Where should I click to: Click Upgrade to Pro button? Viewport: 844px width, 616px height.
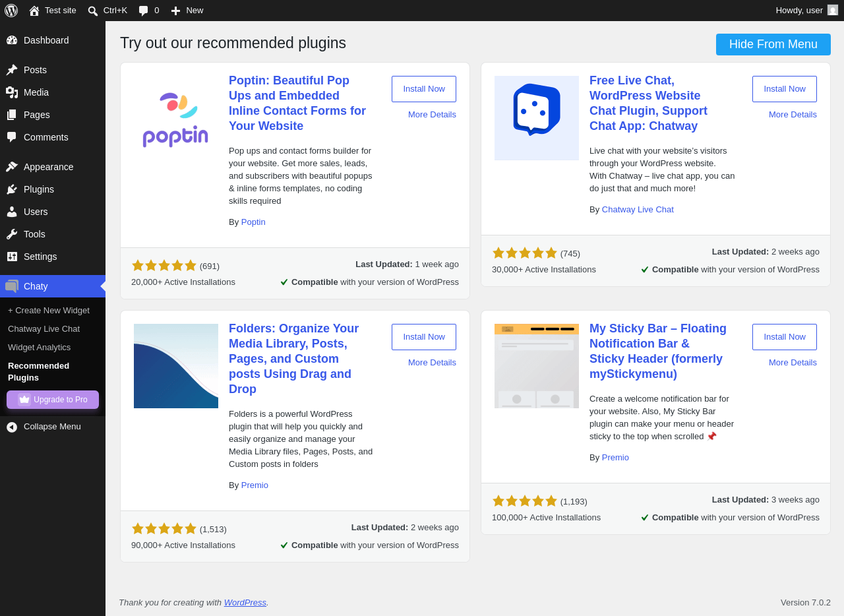tap(53, 400)
